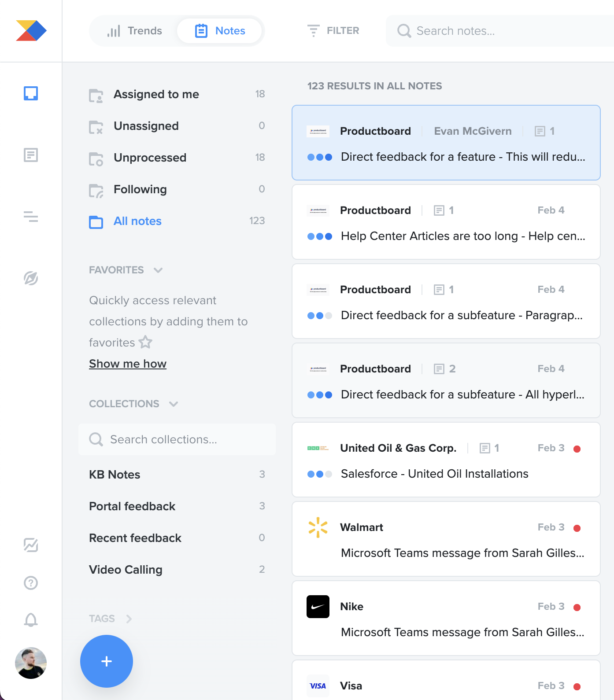Click the insights count icon in Evan McGivern note

(x=540, y=131)
